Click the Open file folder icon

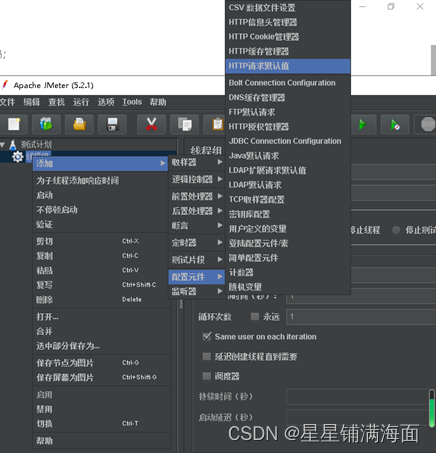pyautogui.click(x=79, y=124)
